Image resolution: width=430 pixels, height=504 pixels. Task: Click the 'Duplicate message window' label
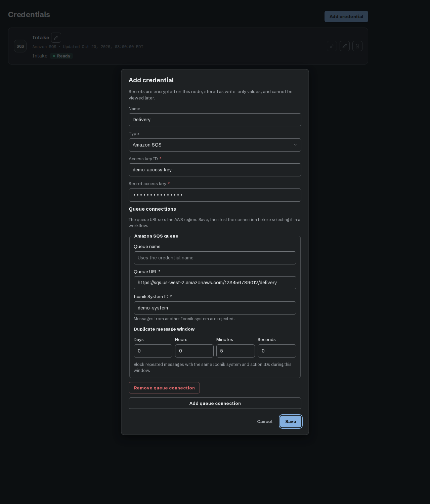click(x=164, y=329)
